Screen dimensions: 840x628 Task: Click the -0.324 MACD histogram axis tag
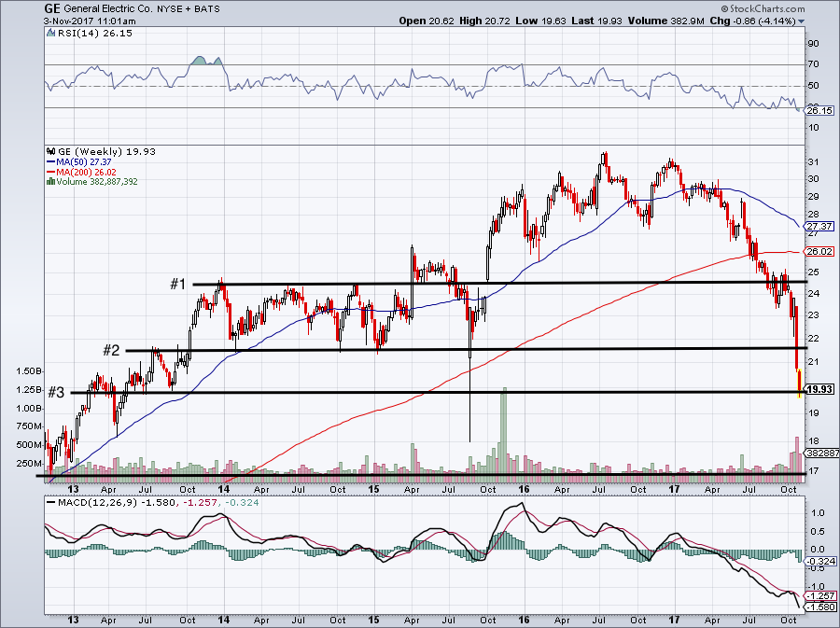coord(821,561)
